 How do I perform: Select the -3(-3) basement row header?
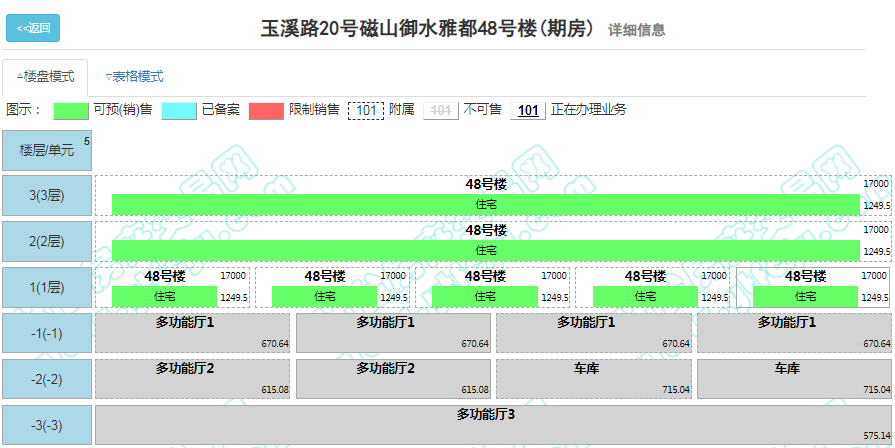coord(47,425)
